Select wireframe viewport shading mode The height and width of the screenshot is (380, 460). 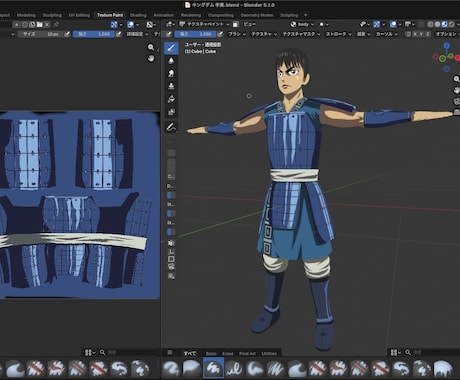pos(431,24)
